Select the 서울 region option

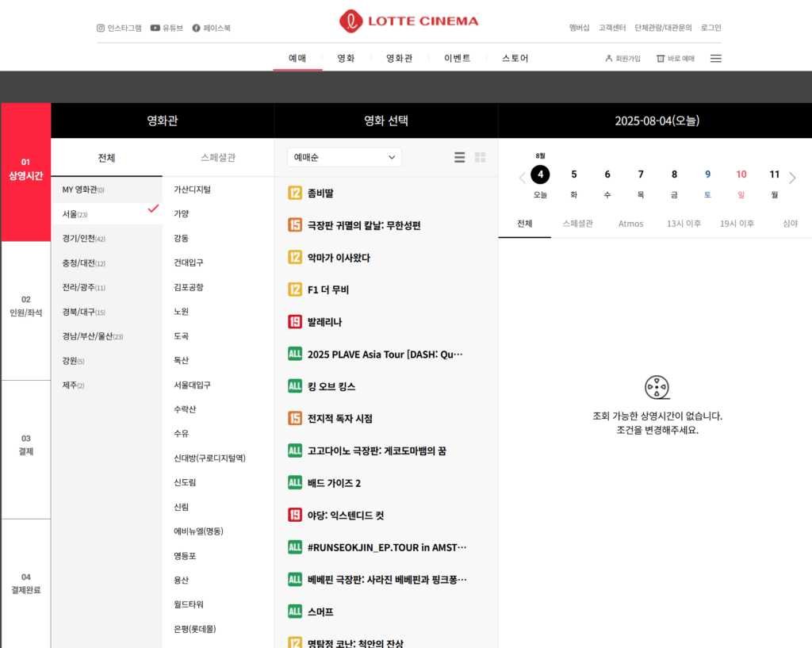[x=106, y=214]
